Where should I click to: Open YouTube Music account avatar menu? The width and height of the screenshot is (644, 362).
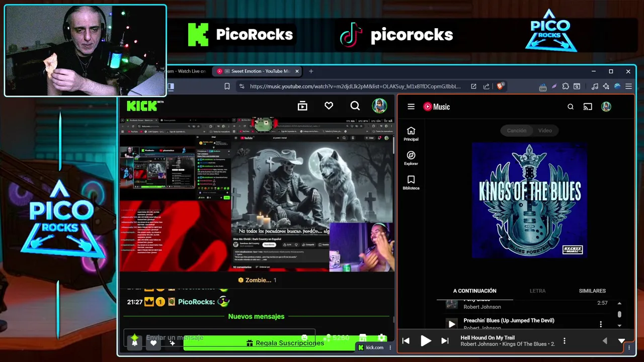pyautogui.click(x=606, y=107)
